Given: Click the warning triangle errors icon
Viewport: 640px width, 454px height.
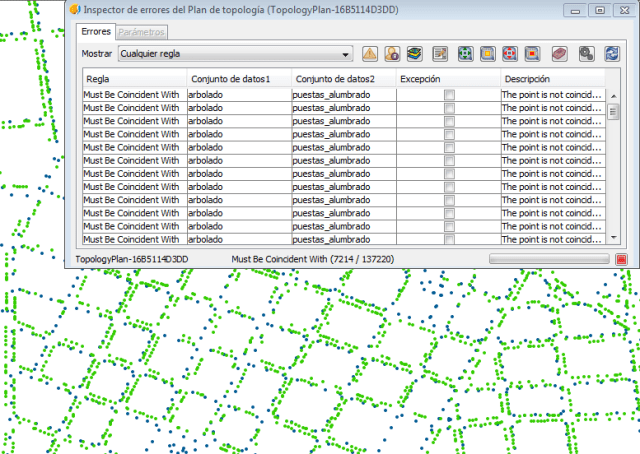Looking at the screenshot, I should [370, 53].
